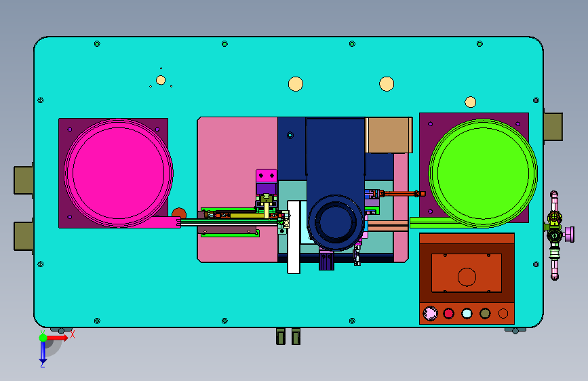Click the Z label of the coordinate triad
The width and height of the screenshot is (588, 381).
[x=42, y=365]
